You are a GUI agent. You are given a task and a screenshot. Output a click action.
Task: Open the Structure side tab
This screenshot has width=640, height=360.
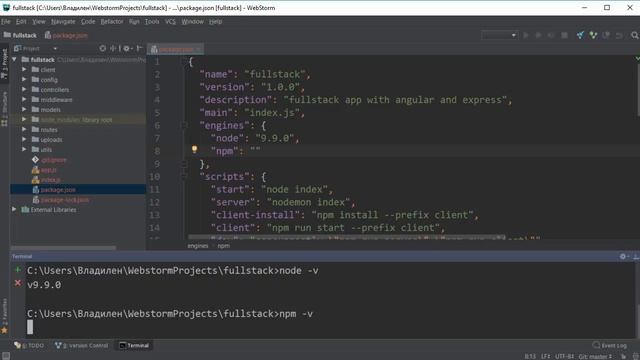tap(4, 108)
